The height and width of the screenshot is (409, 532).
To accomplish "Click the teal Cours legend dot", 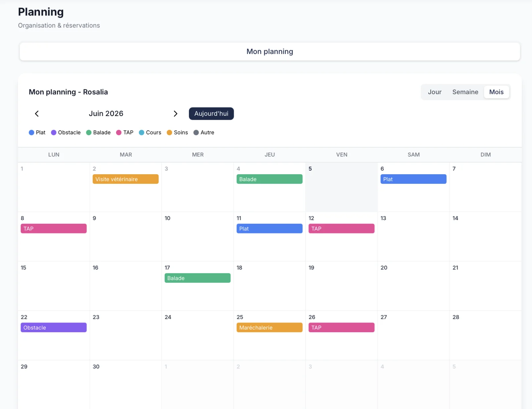I will pos(142,132).
